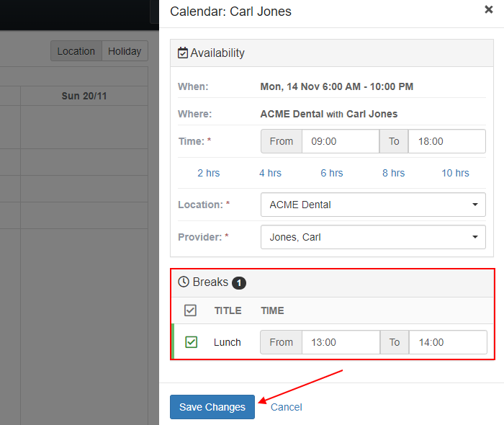Click the Breaks count badge
The width and height of the screenshot is (504, 425).
tap(239, 283)
